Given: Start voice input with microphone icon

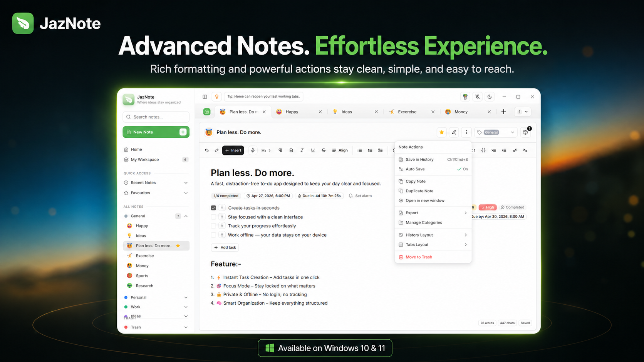Looking at the screenshot, I should pos(253,150).
